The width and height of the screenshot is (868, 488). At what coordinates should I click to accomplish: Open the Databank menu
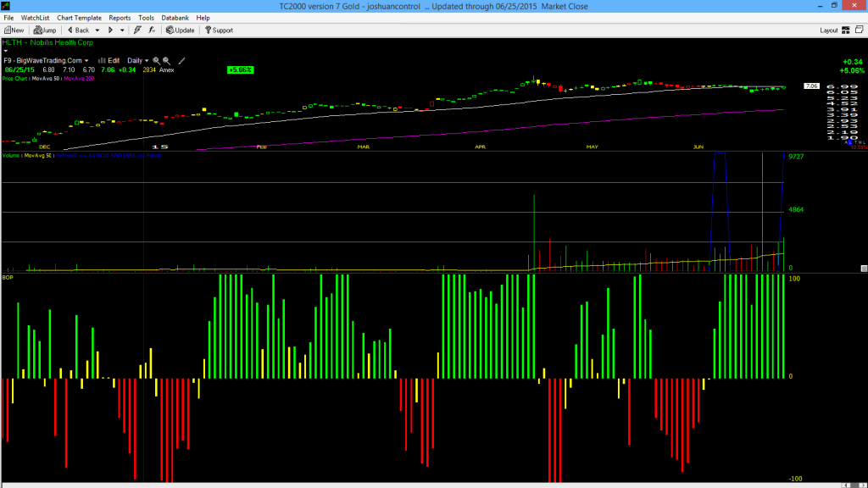point(175,18)
